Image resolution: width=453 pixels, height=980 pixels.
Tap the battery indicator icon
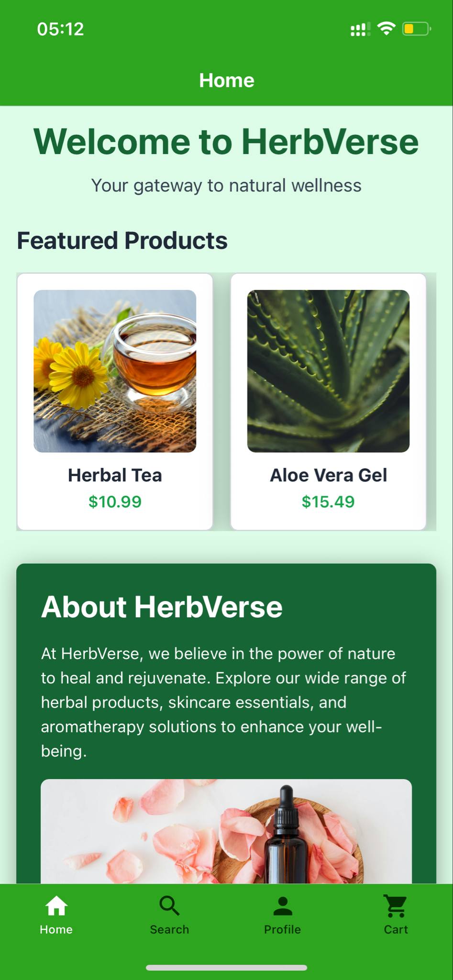[x=417, y=29]
